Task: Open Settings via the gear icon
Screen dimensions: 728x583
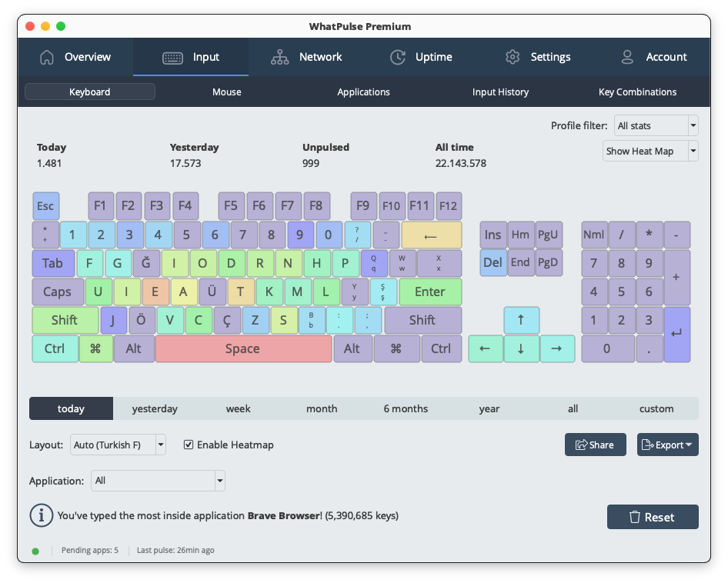Action: coord(513,57)
